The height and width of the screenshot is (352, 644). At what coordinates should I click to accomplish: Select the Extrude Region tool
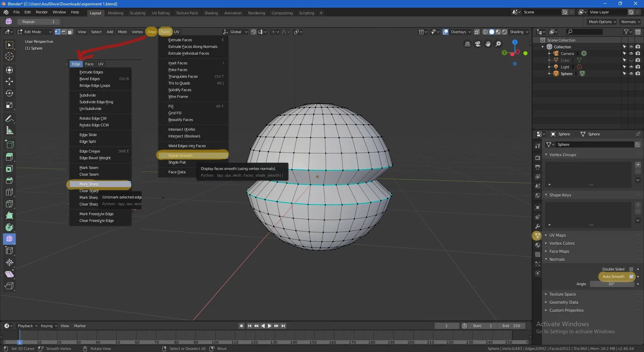(x=9, y=157)
